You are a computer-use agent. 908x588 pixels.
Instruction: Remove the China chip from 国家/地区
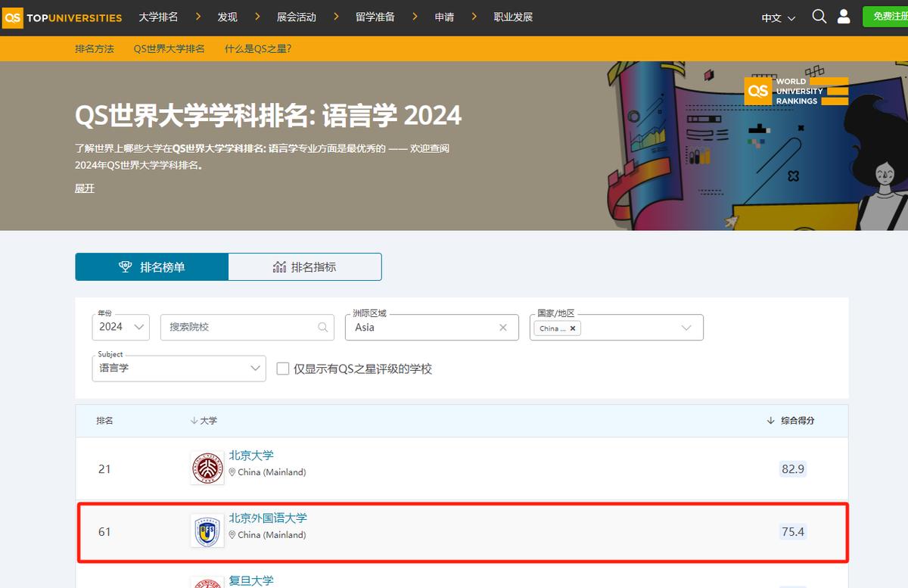point(573,328)
